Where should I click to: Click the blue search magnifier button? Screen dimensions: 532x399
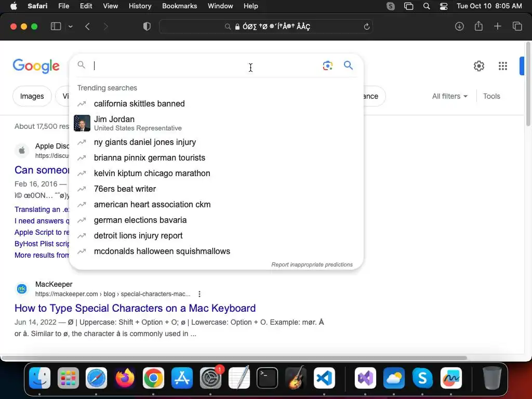coord(348,65)
